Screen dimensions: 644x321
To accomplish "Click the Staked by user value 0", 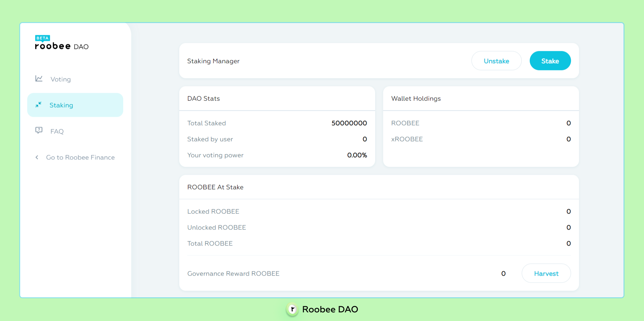I will click(x=365, y=139).
